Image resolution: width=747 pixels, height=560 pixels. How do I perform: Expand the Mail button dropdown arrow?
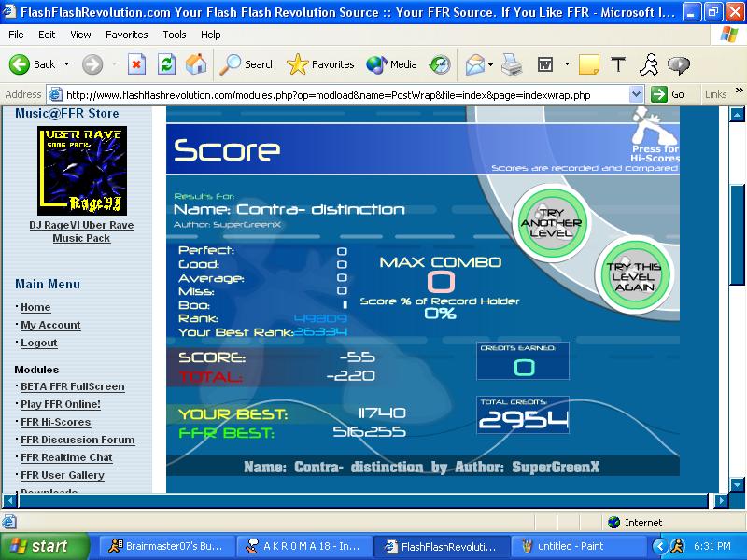pyautogui.click(x=490, y=64)
